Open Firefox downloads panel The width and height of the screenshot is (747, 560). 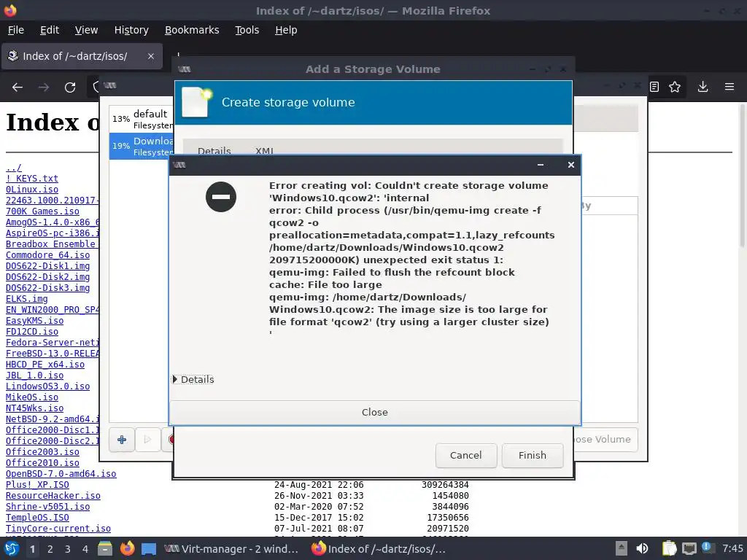(703, 87)
